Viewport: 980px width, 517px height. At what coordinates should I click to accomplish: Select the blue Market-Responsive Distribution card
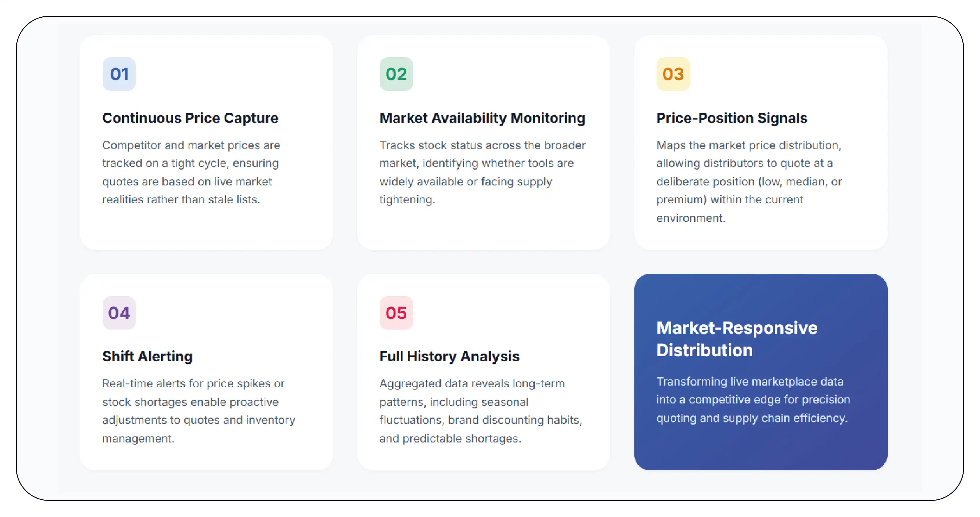[x=760, y=371]
